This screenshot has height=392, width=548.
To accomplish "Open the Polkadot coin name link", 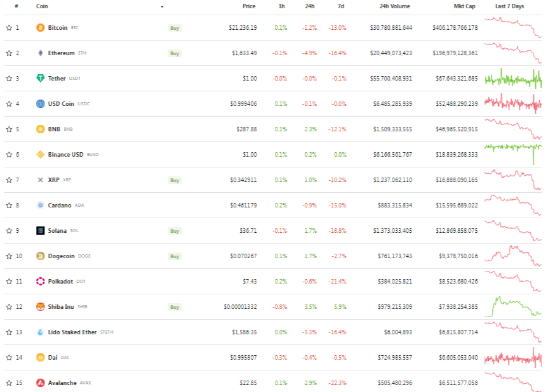I will [x=60, y=282].
